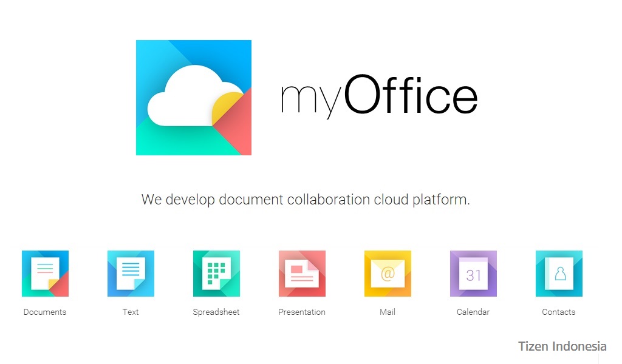Open the Contacts person icon
Image resolution: width=622 pixels, height=364 pixels.
click(x=559, y=273)
